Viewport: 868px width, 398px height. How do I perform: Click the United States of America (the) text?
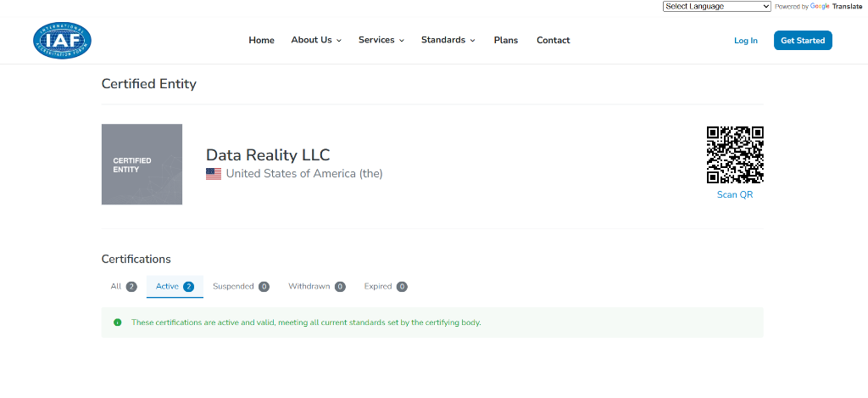tap(304, 173)
